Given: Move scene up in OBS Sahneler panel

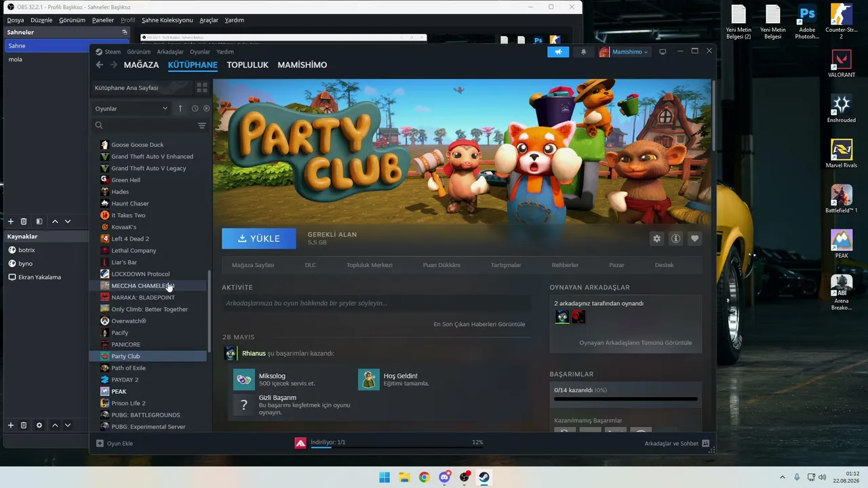Looking at the screenshot, I should coord(55,222).
